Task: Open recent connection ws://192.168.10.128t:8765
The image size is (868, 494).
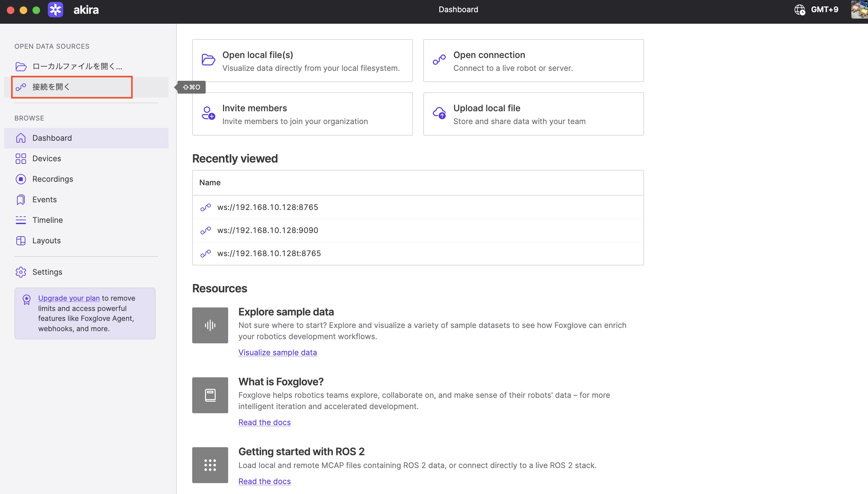Action: (x=418, y=254)
